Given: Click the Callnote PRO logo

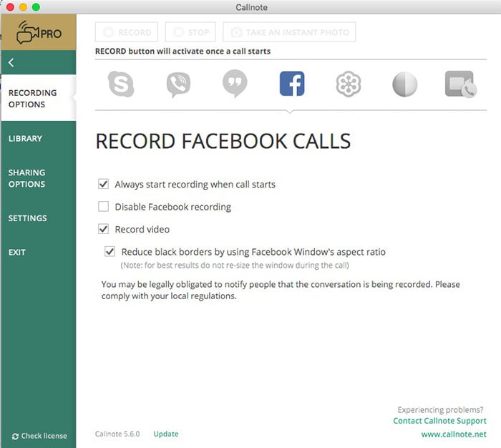Looking at the screenshot, I should [39, 32].
